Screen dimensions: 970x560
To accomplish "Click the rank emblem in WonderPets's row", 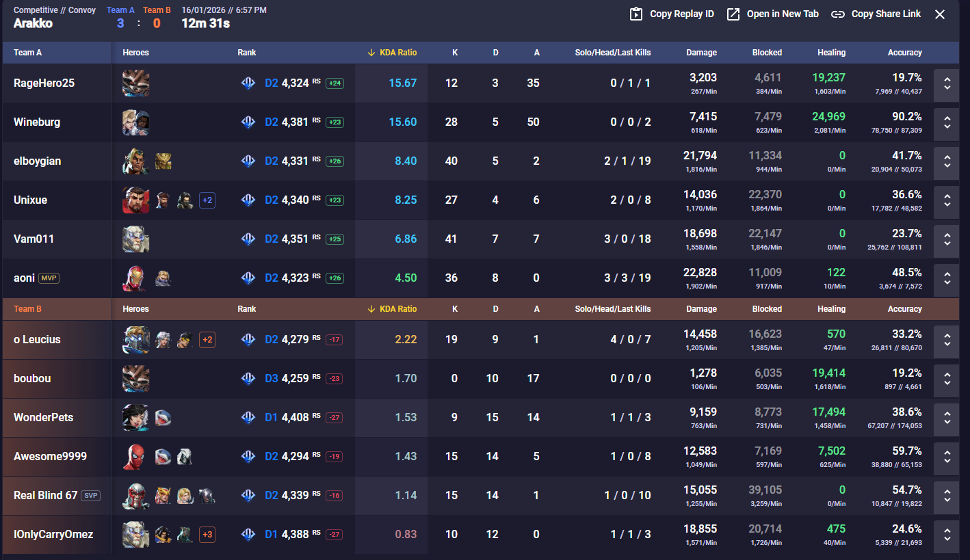I will [x=248, y=418].
